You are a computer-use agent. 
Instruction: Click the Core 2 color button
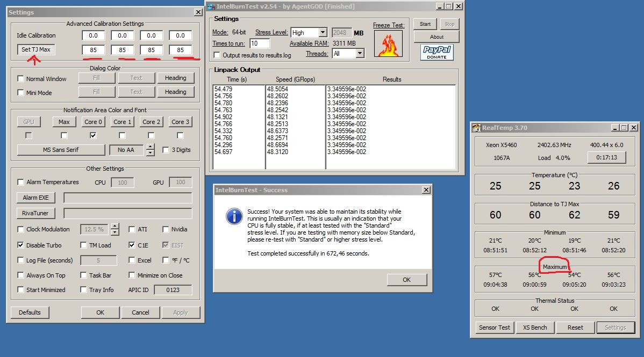(x=151, y=122)
